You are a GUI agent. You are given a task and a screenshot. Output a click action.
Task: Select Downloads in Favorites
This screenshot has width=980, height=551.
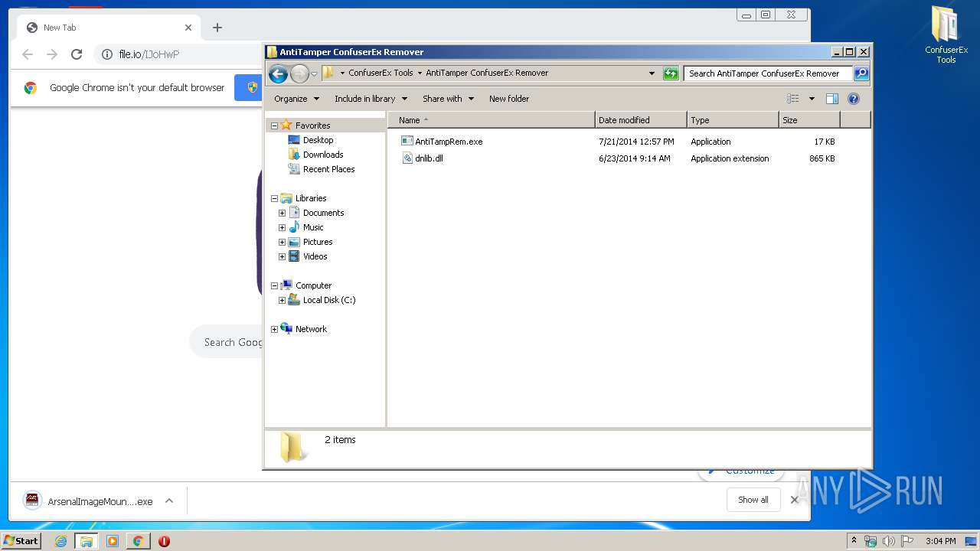(322, 155)
